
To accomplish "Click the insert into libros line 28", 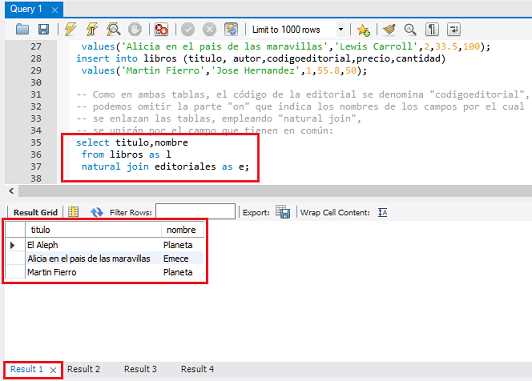I will coord(261,58).
